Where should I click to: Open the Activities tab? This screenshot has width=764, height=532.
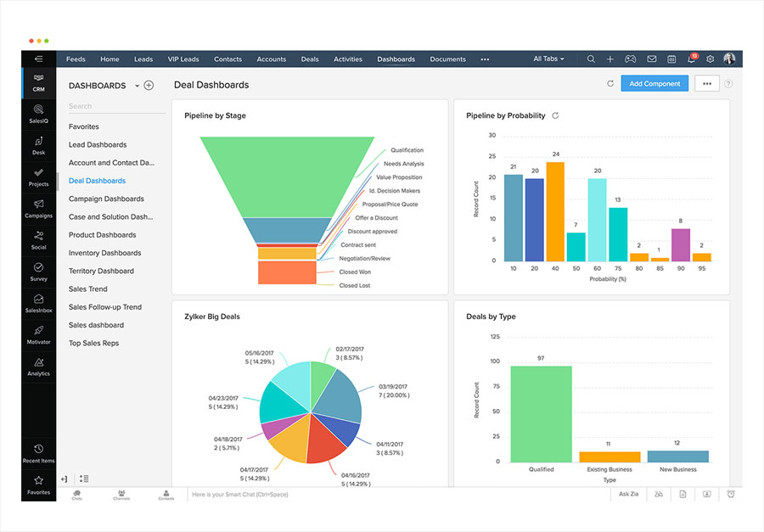(348, 59)
